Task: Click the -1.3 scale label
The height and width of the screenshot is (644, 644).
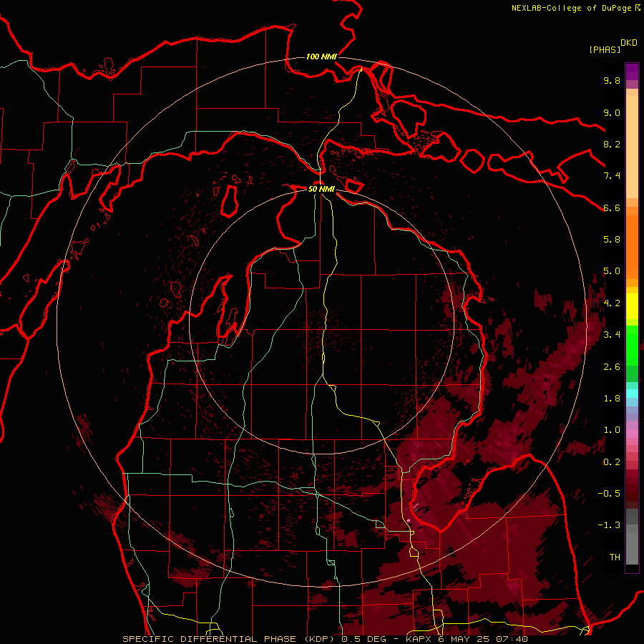Action: click(x=609, y=525)
